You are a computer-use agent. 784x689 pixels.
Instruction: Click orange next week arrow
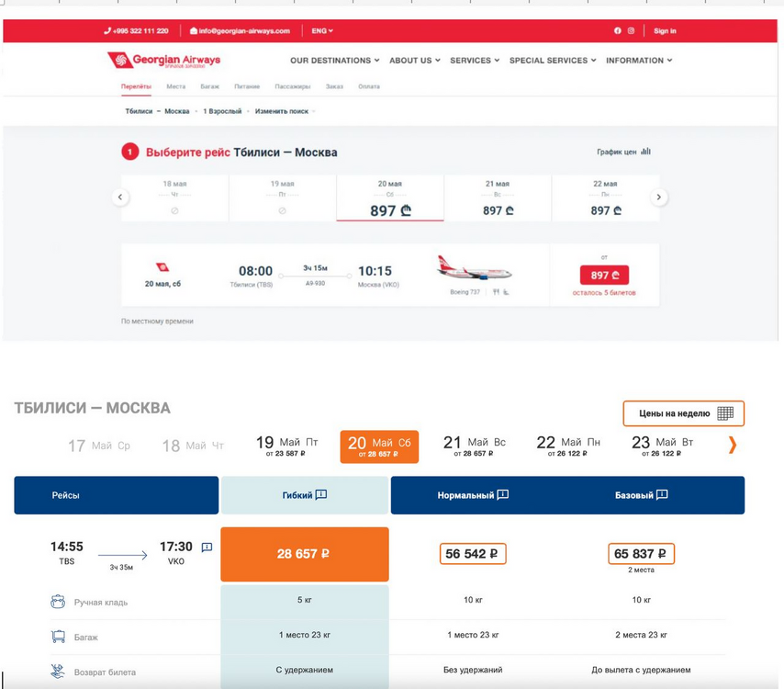pyautogui.click(x=733, y=445)
